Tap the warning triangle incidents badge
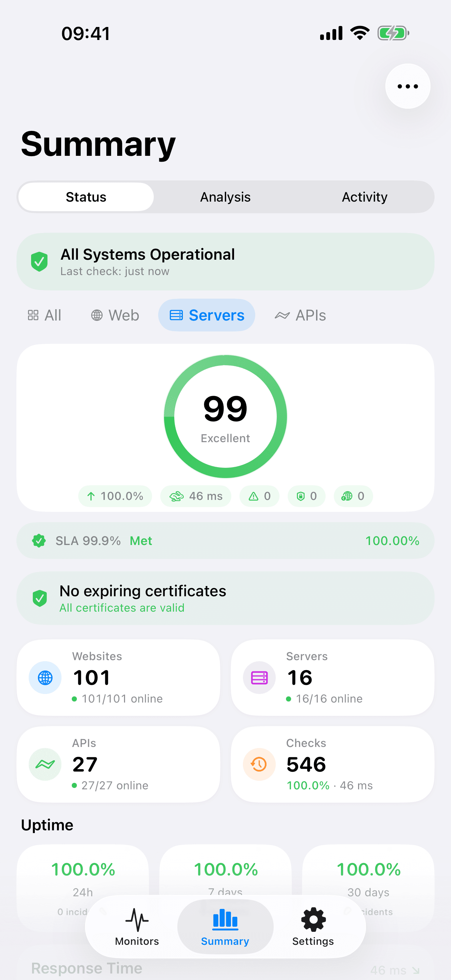The width and height of the screenshot is (451, 980). click(259, 496)
